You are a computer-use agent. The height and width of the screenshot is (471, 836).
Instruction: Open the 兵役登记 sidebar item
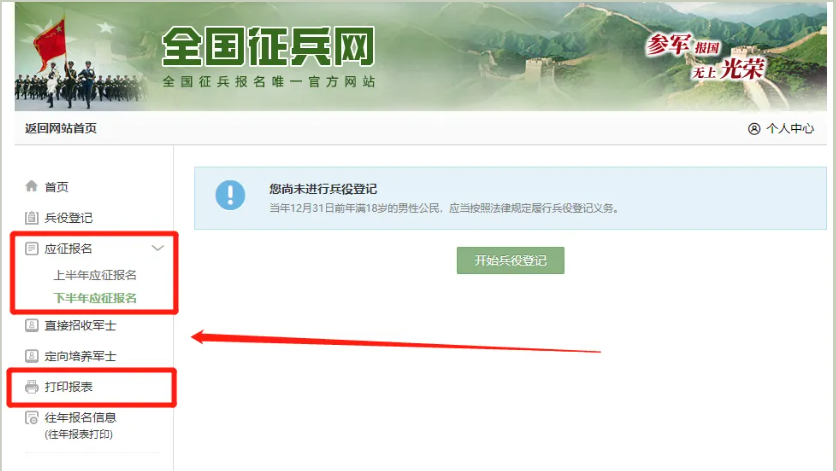coord(68,218)
